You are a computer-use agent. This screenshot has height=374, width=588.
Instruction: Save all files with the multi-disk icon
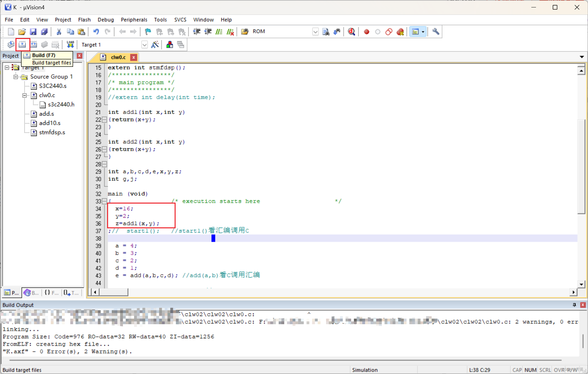click(44, 32)
